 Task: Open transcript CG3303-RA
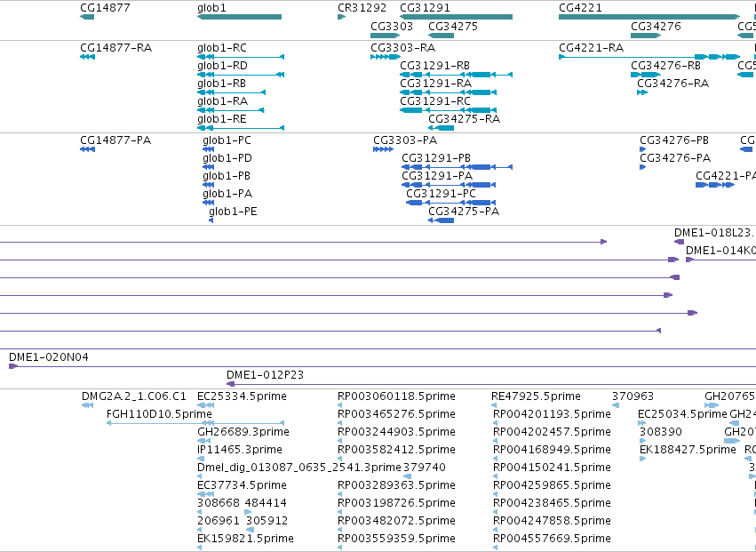pyautogui.click(x=386, y=57)
